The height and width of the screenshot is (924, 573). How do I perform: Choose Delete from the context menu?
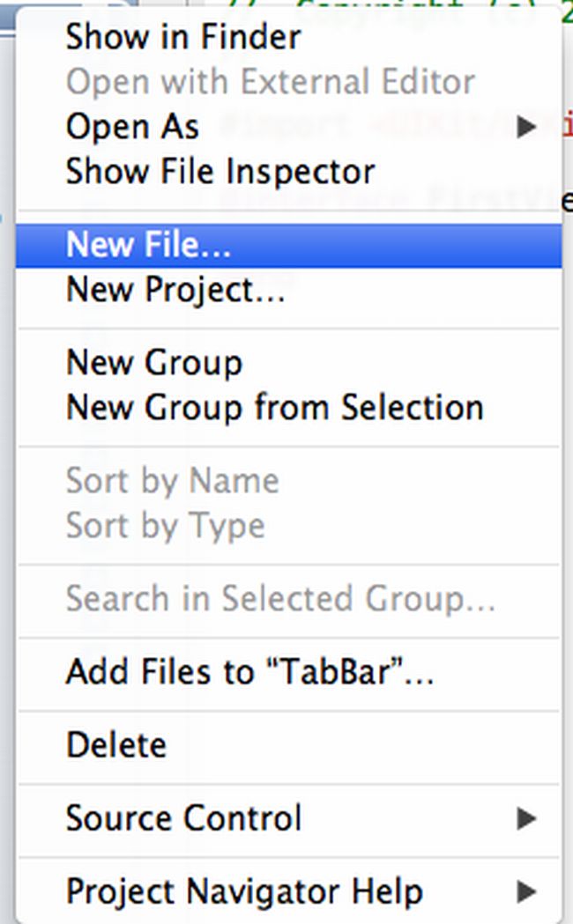pyautogui.click(x=115, y=745)
